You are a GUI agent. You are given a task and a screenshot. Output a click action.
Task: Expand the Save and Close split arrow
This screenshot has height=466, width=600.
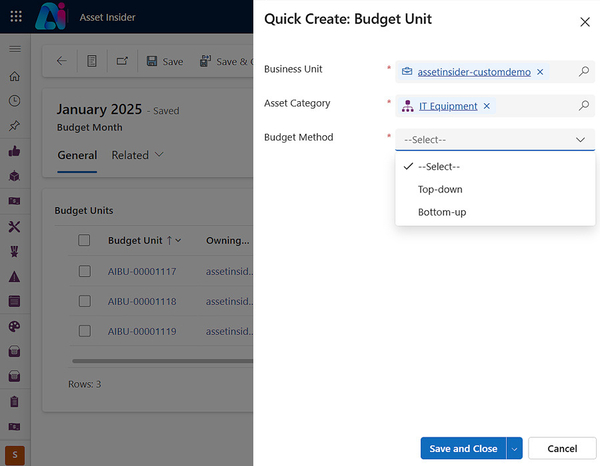(515, 449)
